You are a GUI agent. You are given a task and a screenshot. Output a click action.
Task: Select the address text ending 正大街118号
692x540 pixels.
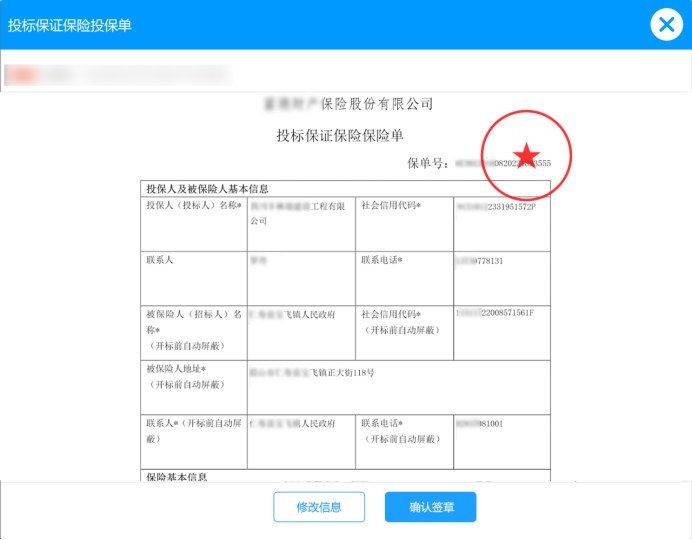tap(312, 373)
